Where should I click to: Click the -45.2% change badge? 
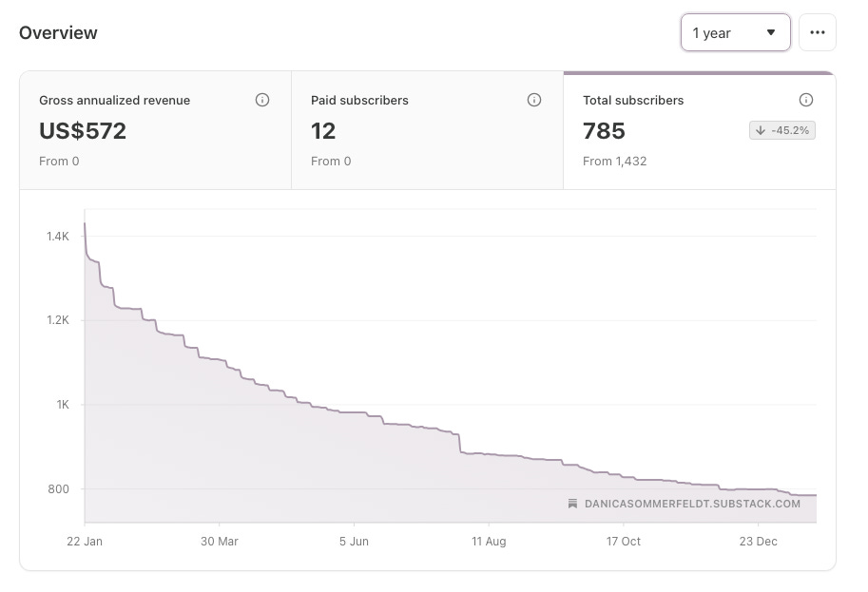(782, 130)
